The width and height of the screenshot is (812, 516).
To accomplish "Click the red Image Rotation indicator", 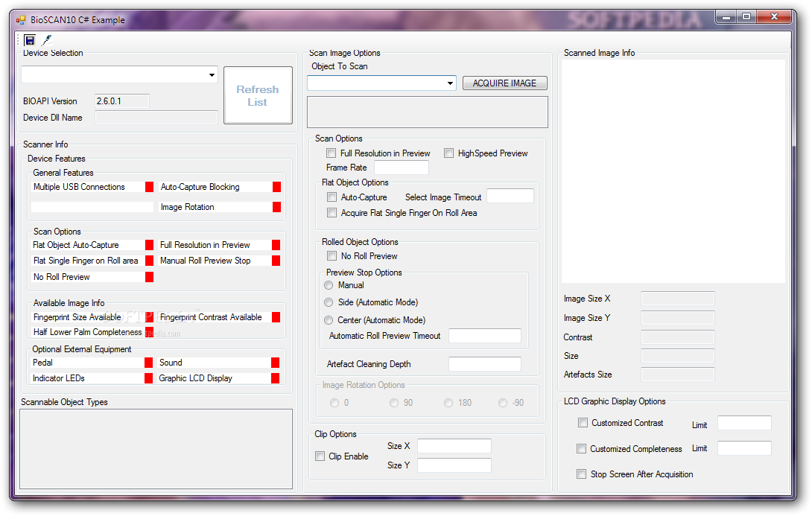I will point(276,207).
